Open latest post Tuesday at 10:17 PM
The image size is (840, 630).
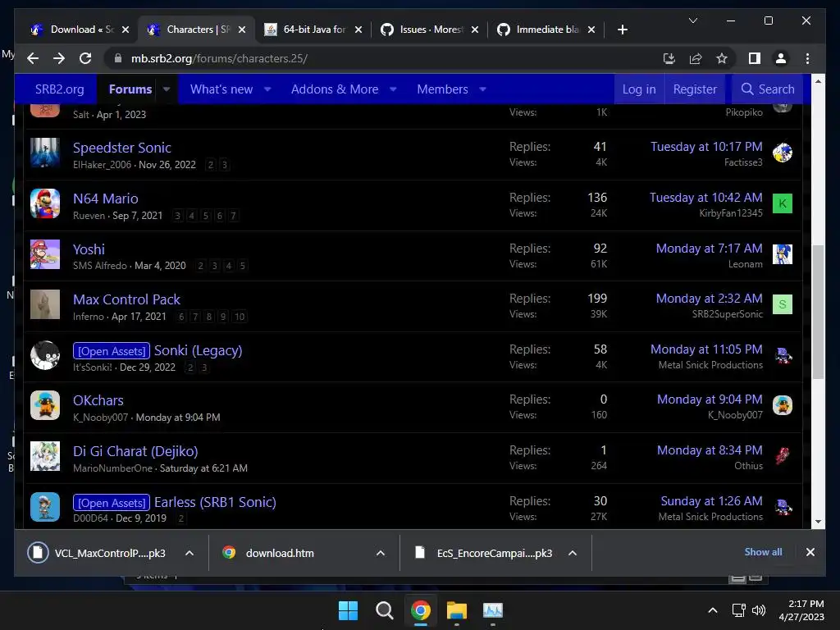706,147
